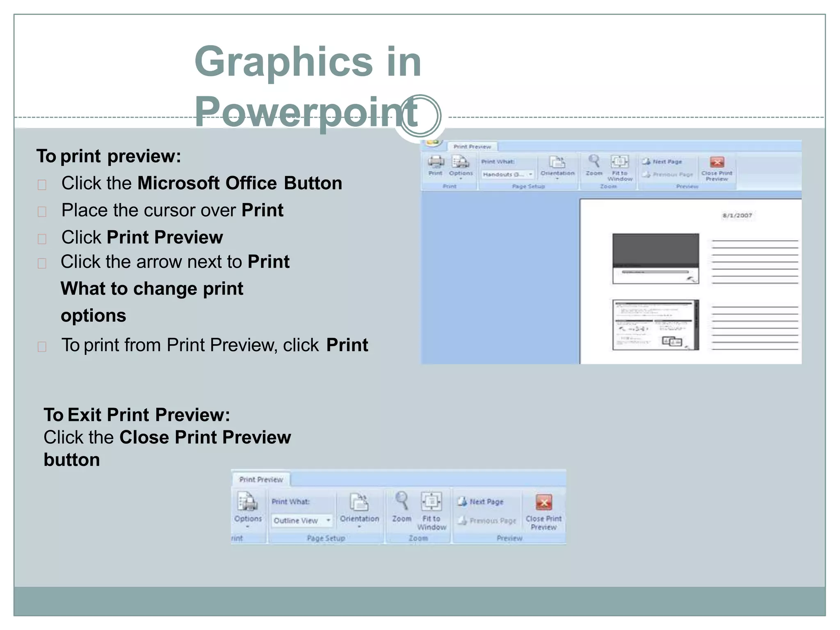Open the Outline View dropdown in the lower ribbon

coord(302,520)
